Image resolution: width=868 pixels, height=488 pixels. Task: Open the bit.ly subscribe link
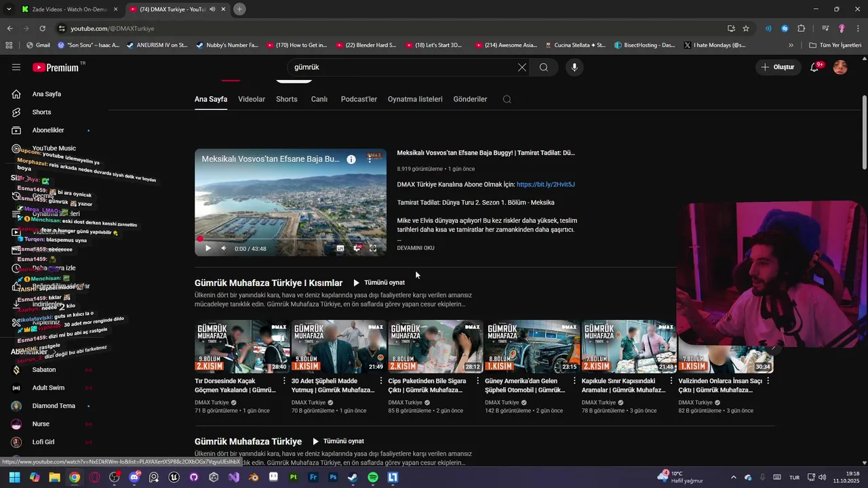coord(545,184)
